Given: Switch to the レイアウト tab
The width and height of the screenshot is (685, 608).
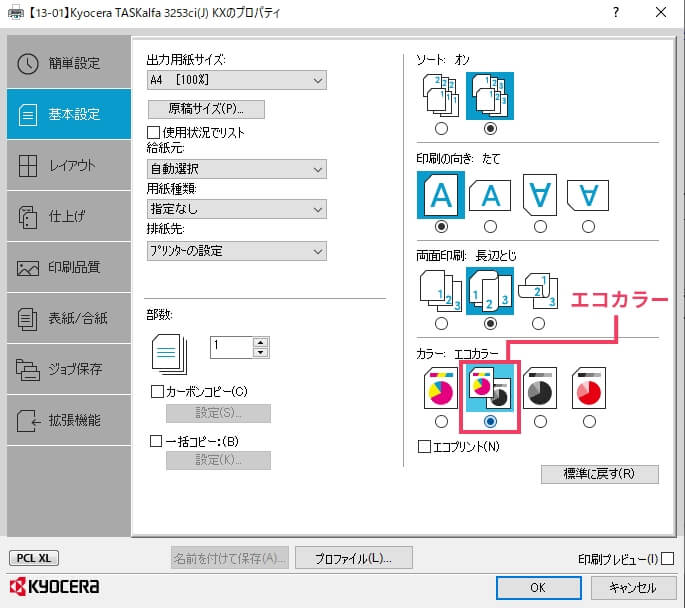Looking at the screenshot, I should (66, 165).
